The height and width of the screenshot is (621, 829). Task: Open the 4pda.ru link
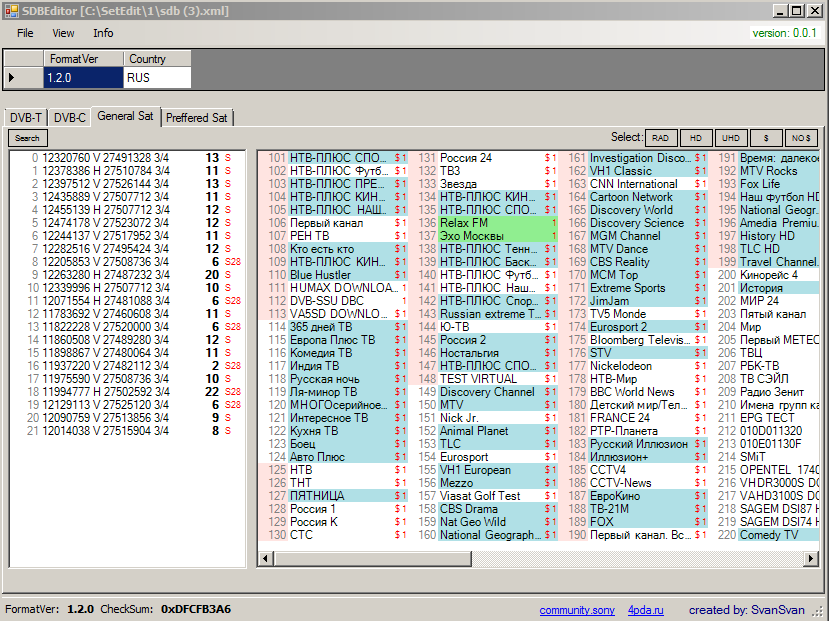pyautogui.click(x=645, y=610)
